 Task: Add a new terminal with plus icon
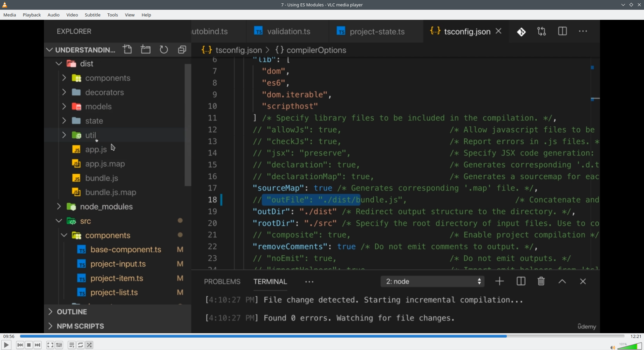500,281
